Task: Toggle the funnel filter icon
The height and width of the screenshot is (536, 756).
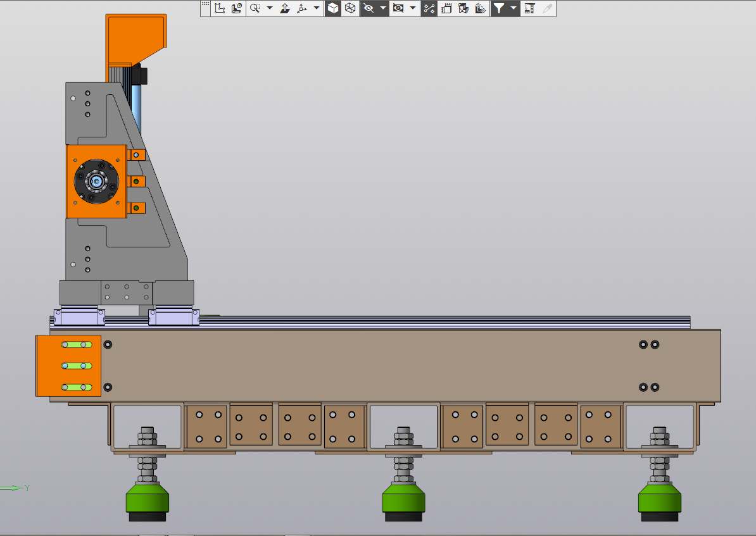Action: pos(499,8)
